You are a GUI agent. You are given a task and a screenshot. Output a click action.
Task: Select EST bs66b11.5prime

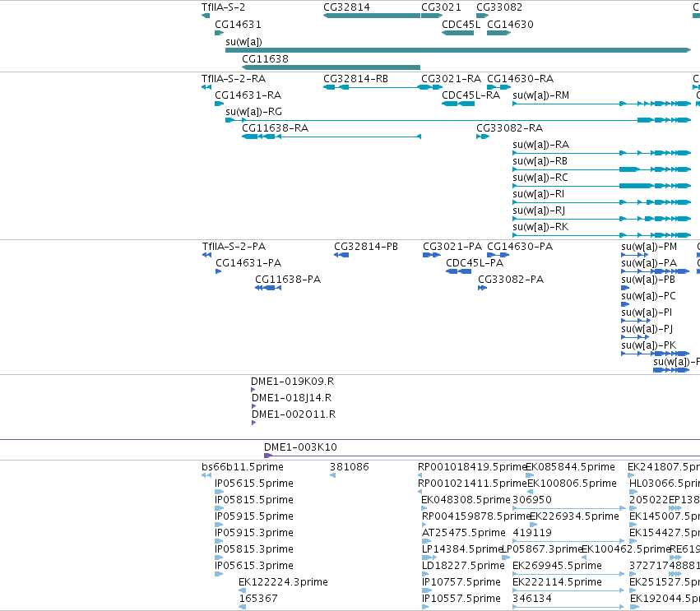click(243, 467)
